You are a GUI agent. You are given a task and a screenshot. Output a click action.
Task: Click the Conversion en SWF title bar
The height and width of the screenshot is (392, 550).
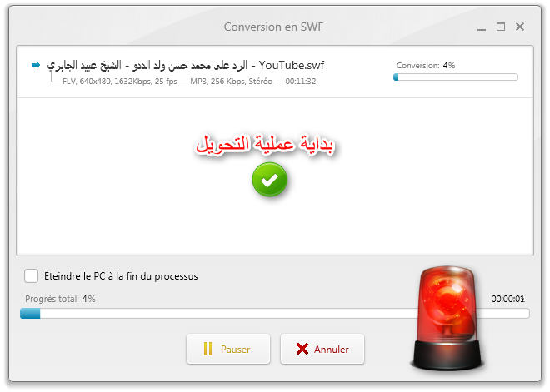click(273, 27)
